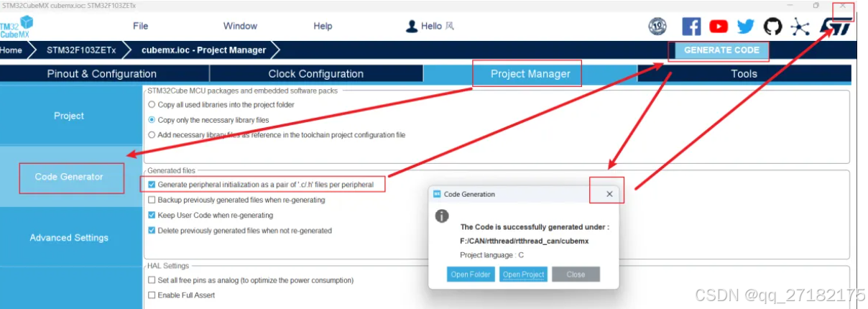Switch to Pinout & Configuration tab
The width and height of the screenshot is (868, 309).
click(x=104, y=74)
